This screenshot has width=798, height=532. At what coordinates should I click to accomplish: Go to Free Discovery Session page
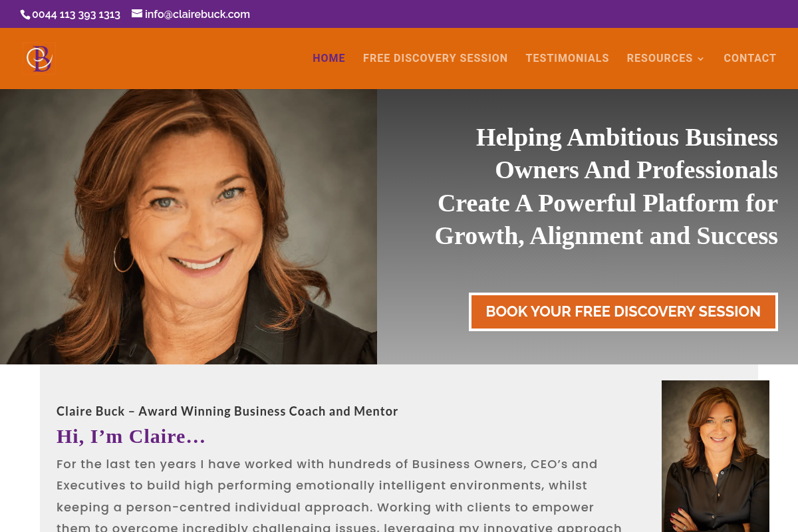point(435,59)
